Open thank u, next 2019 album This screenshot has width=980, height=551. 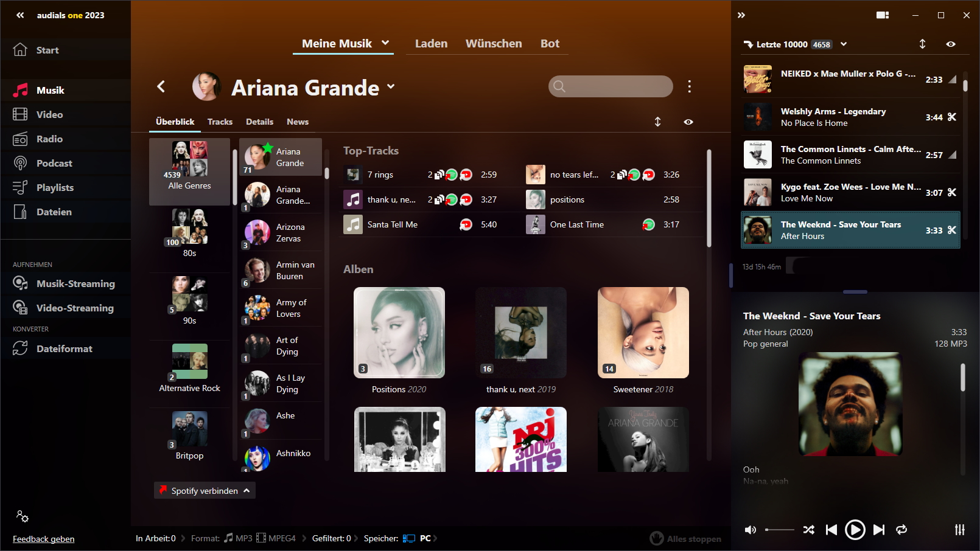521,341
